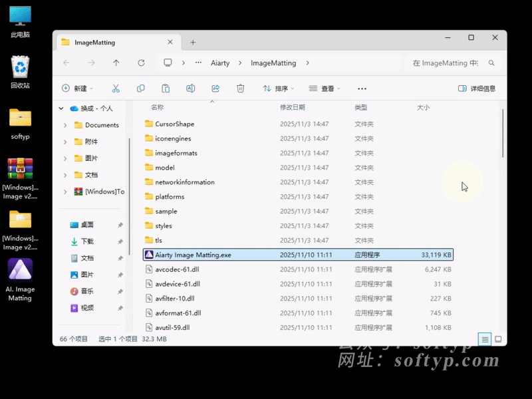
Task: Open the 回收站 recycle bin icon
Action: pos(20,72)
